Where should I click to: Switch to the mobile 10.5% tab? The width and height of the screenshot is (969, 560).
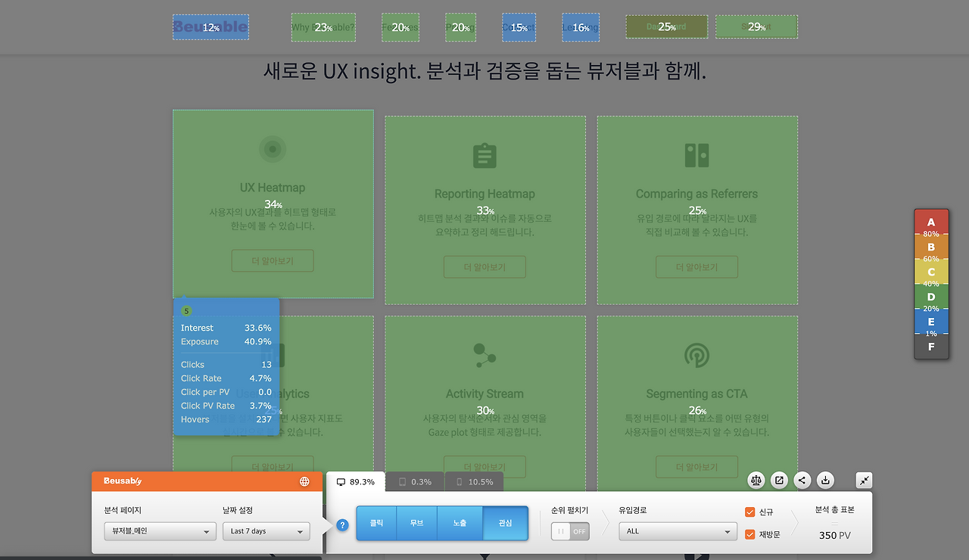pyautogui.click(x=474, y=481)
